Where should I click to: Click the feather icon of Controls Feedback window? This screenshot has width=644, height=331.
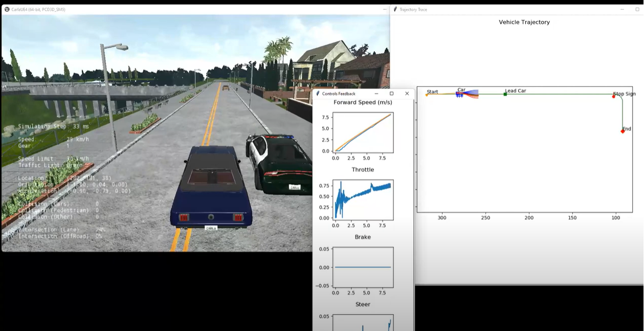pyautogui.click(x=318, y=94)
